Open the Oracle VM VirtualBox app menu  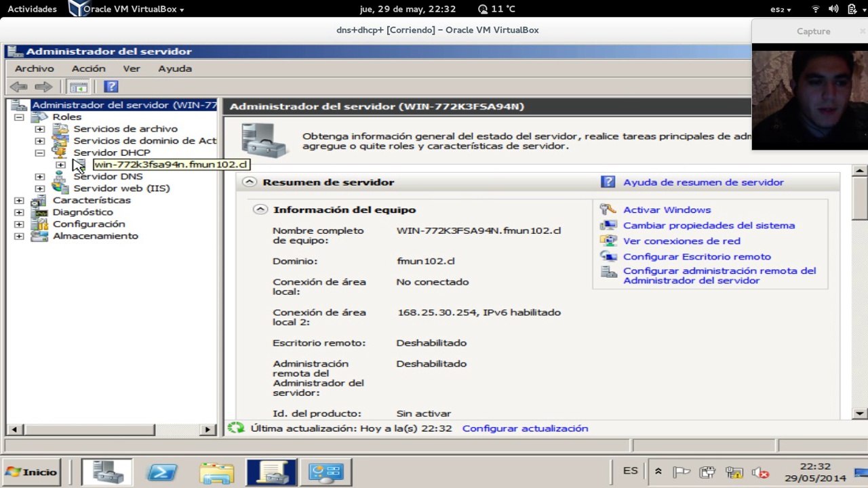(x=127, y=9)
